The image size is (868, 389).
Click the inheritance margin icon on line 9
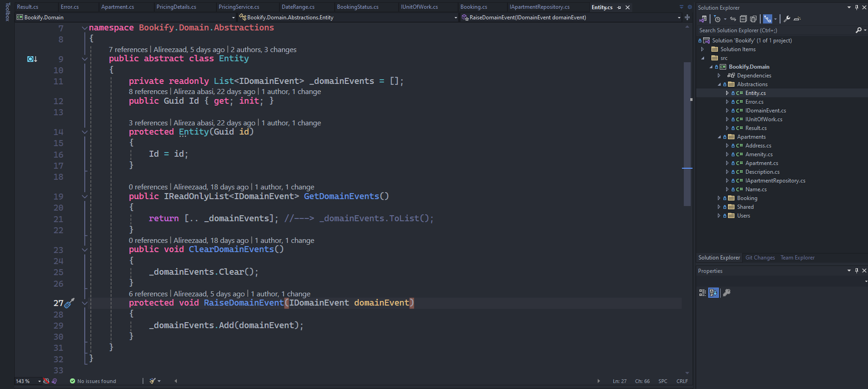[32, 59]
